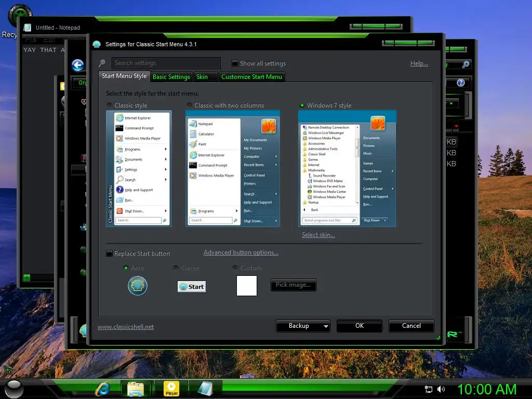Click the blue help question mark in the background window
Image resolution: width=532 pixels, height=399 pixels.
point(460,83)
